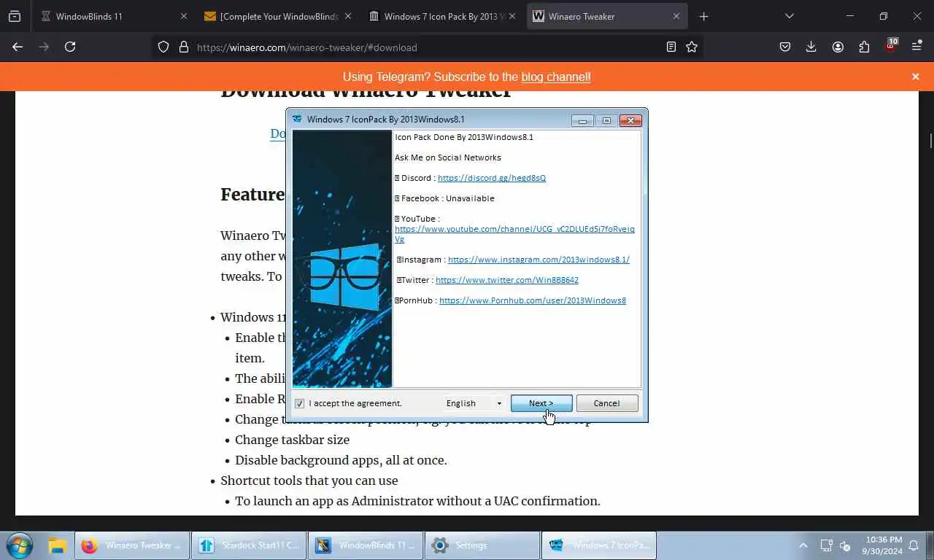Viewport: 934px width, 560px height.
Task: Click Windows 7 IconPack taskbar button
Action: 598,545
